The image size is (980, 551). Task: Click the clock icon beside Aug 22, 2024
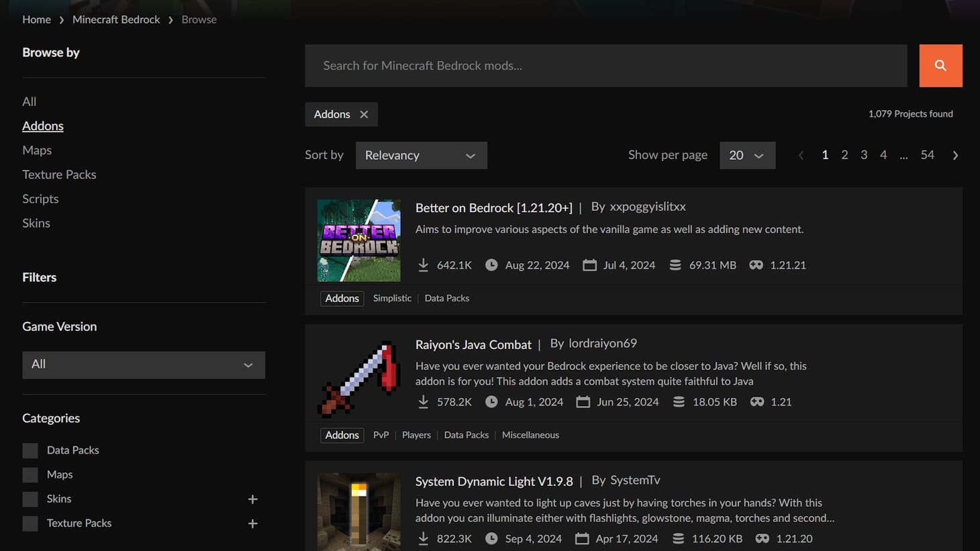click(491, 264)
